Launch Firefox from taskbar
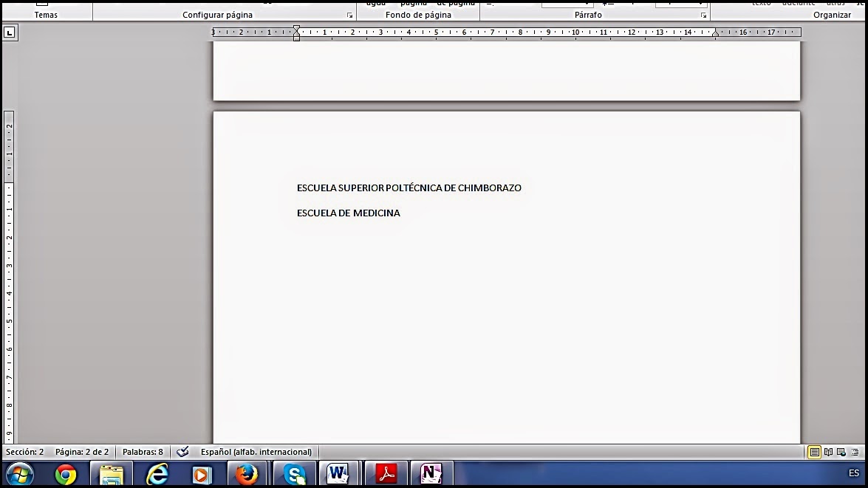 pyautogui.click(x=246, y=474)
